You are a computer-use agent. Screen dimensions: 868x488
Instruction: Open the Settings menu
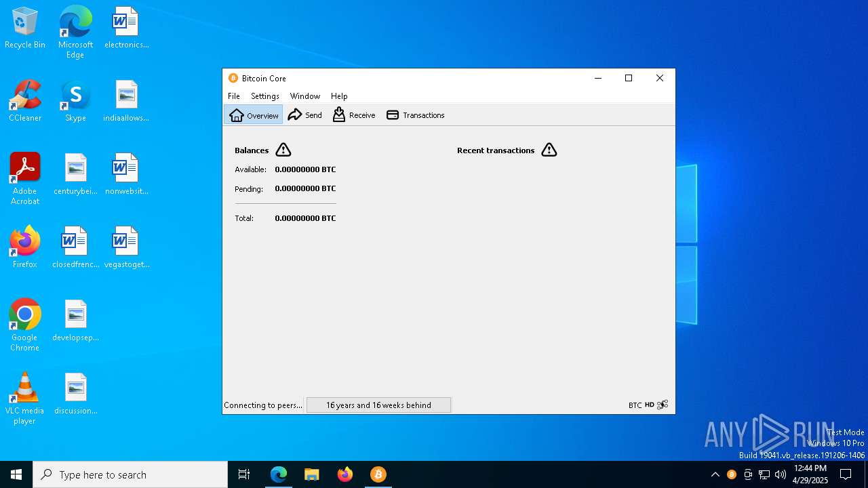265,96
